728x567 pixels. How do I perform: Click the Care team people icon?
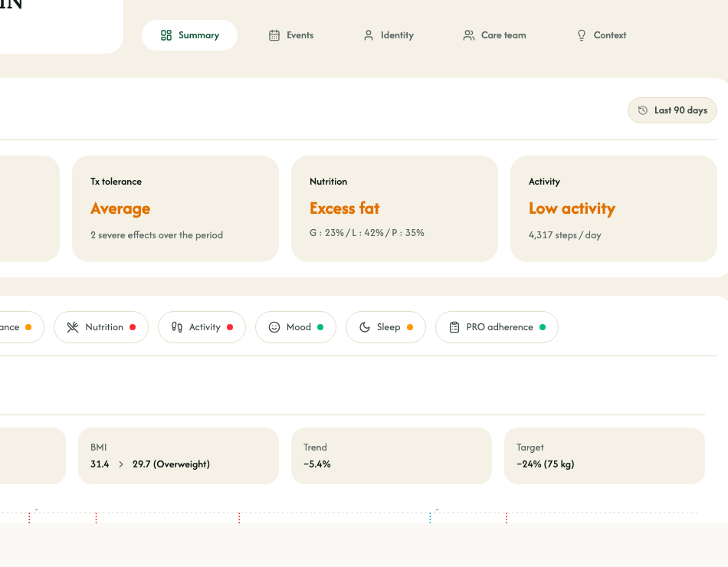pyautogui.click(x=469, y=35)
